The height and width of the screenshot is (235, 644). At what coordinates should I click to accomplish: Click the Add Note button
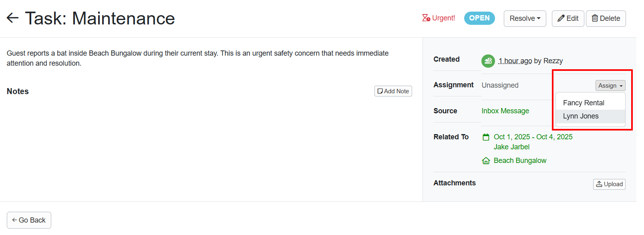[x=393, y=91]
